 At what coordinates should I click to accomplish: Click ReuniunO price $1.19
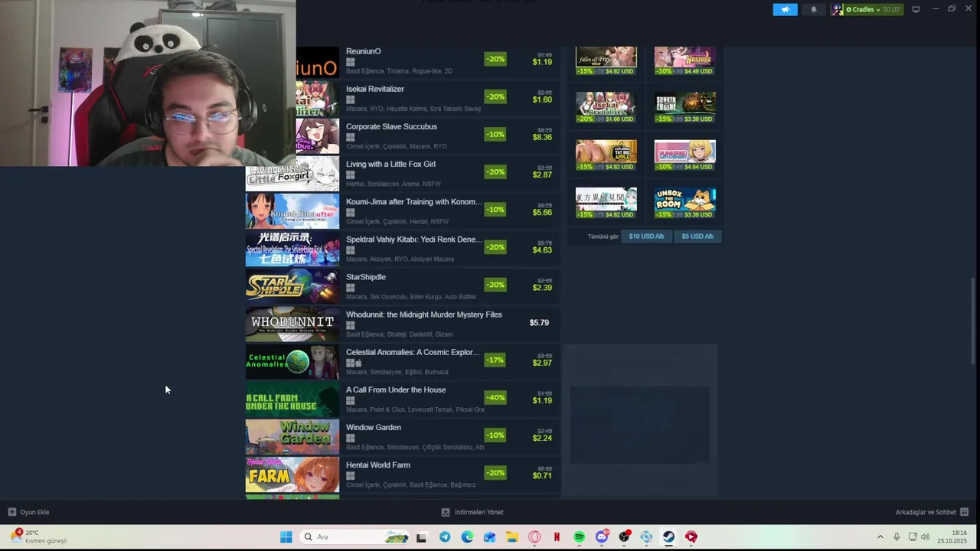pos(542,62)
